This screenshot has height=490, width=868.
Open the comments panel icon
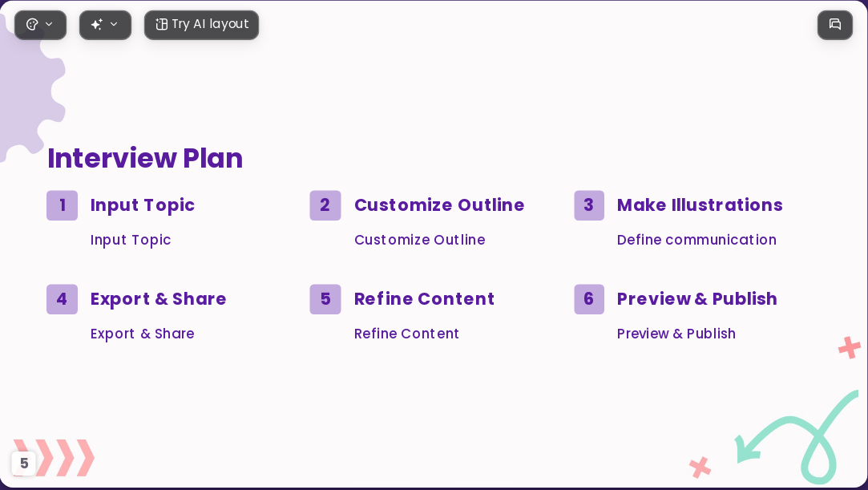pos(835,24)
